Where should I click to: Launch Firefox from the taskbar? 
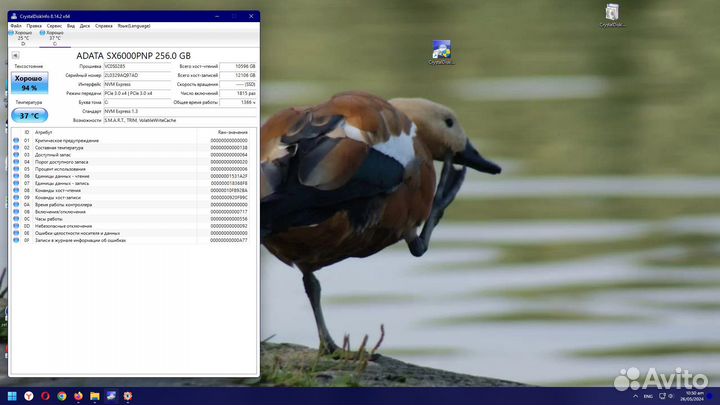point(79,396)
